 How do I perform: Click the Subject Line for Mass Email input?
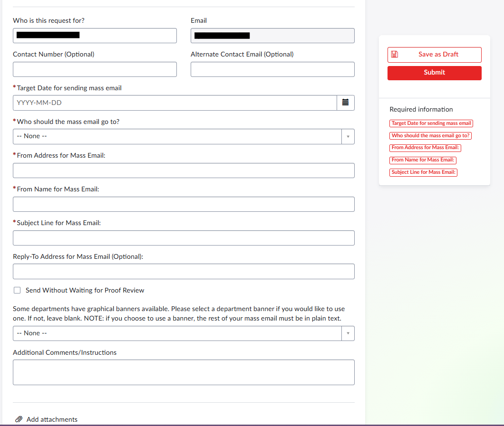pos(184,238)
